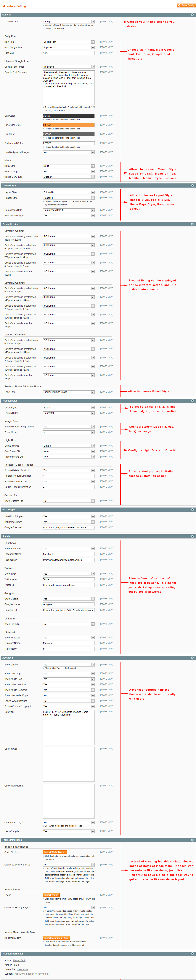Visit the magentech.com forum support link
Image resolution: width=196 pixels, height=980 pixels.
pos(32,974)
